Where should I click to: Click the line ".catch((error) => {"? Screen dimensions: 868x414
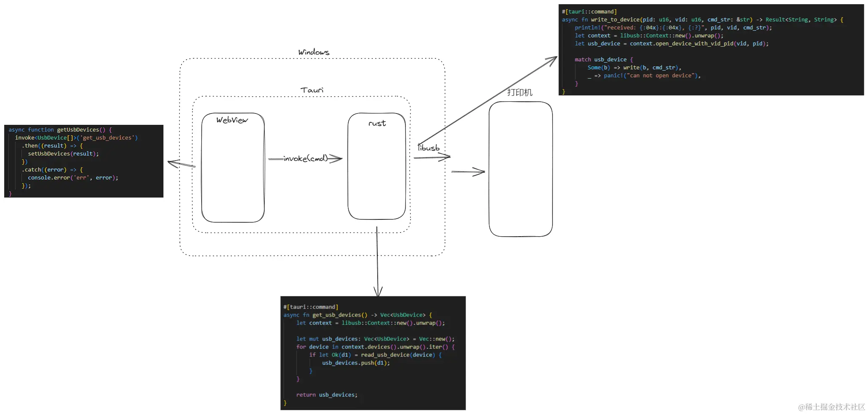[52, 170]
